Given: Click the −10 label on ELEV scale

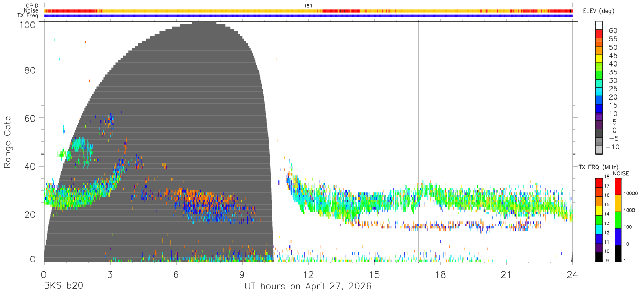Looking at the screenshot, I should tap(611, 147).
